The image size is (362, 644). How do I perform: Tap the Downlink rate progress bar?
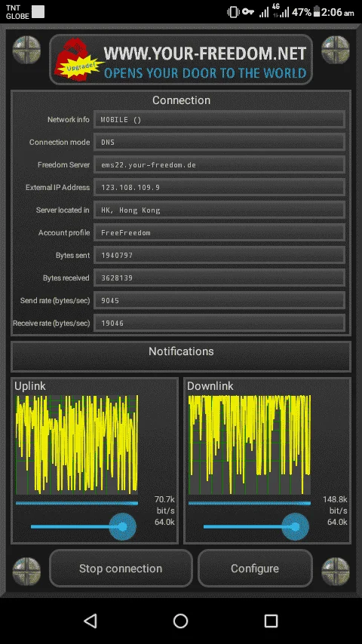pyautogui.click(x=250, y=503)
